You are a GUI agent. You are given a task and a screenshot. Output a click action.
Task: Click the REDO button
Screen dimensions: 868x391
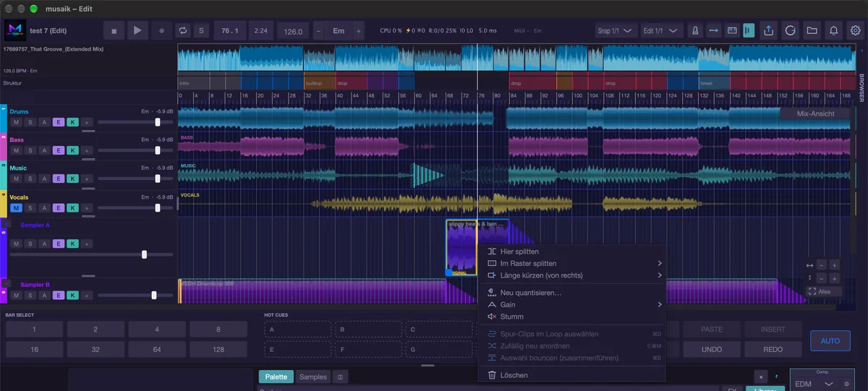[x=773, y=350]
